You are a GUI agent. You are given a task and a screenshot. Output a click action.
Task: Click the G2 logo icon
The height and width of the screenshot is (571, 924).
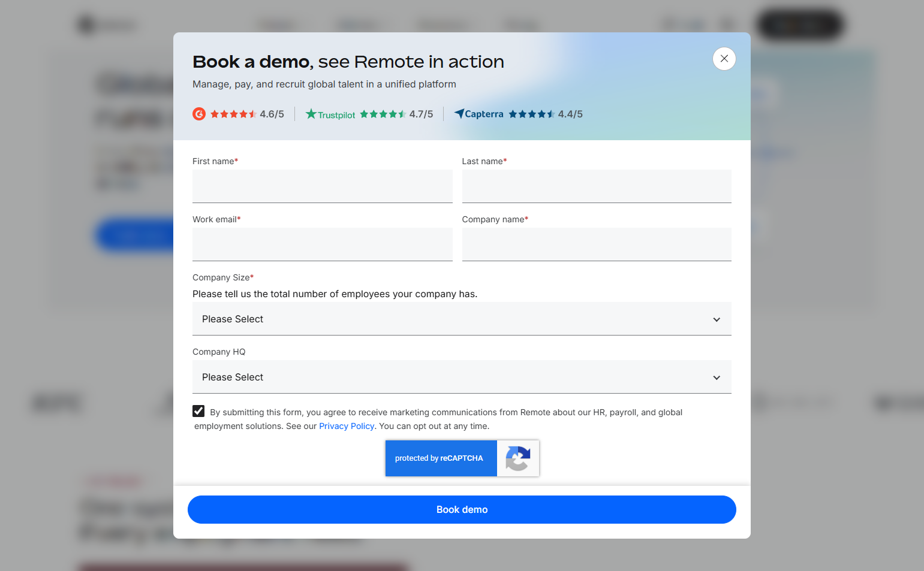pyautogui.click(x=199, y=114)
